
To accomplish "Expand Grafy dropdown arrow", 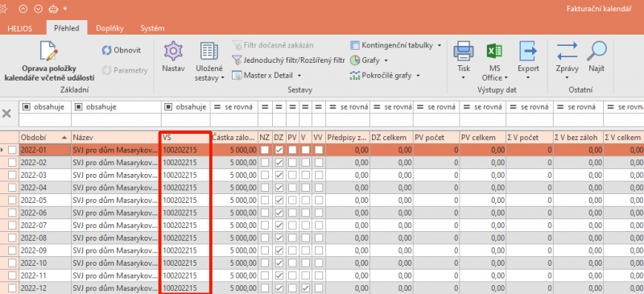I will click(386, 60).
